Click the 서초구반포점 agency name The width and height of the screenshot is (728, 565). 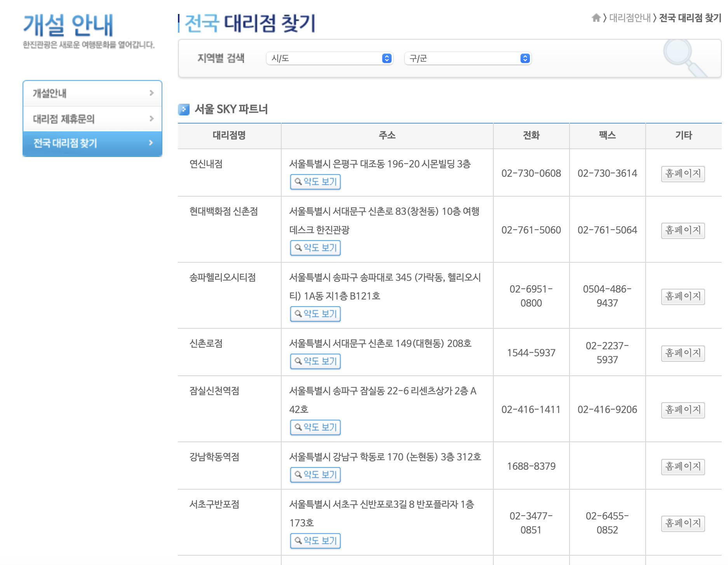(x=214, y=504)
